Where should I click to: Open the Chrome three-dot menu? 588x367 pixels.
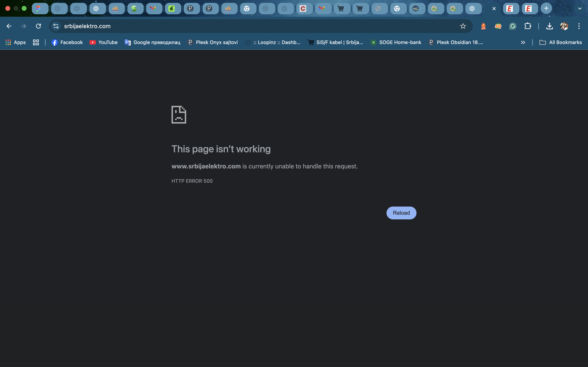coord(579,26)
